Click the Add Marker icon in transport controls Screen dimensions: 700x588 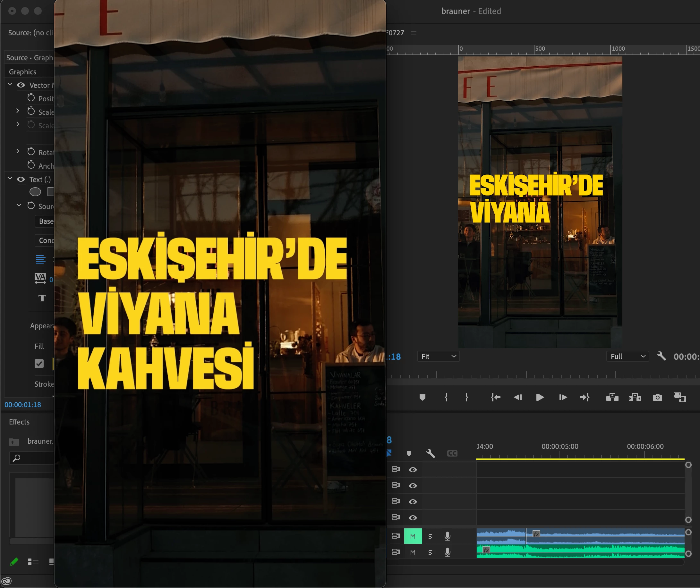[422, 397]
